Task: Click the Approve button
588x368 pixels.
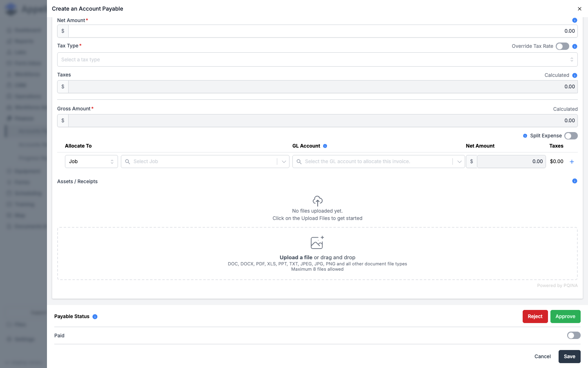Action: tap(565, 316)
